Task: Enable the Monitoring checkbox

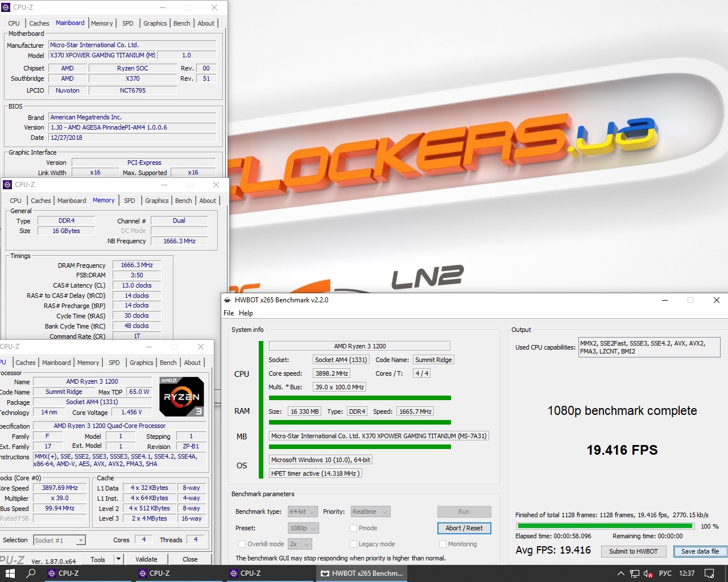Action: pos(442,544)
